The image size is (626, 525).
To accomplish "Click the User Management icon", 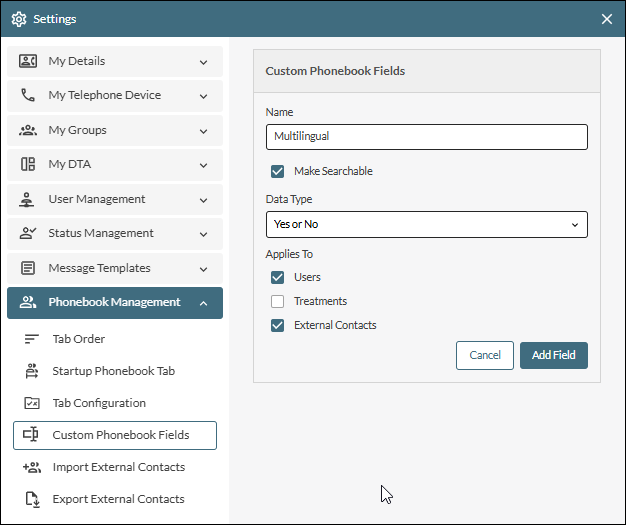I will 28,199.
